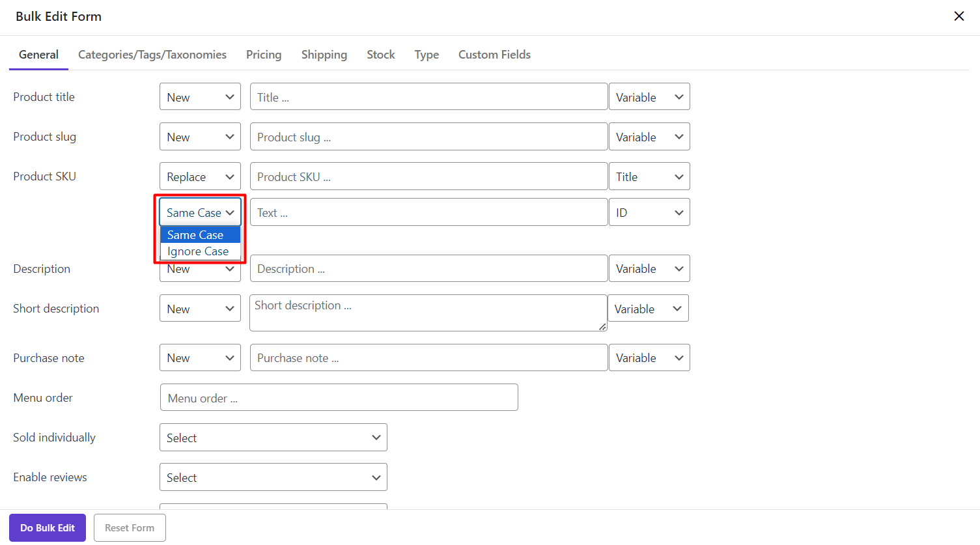Open Description Variable dropdown
The width and height of the screenshot is (980, 545).
click(649, 268)
